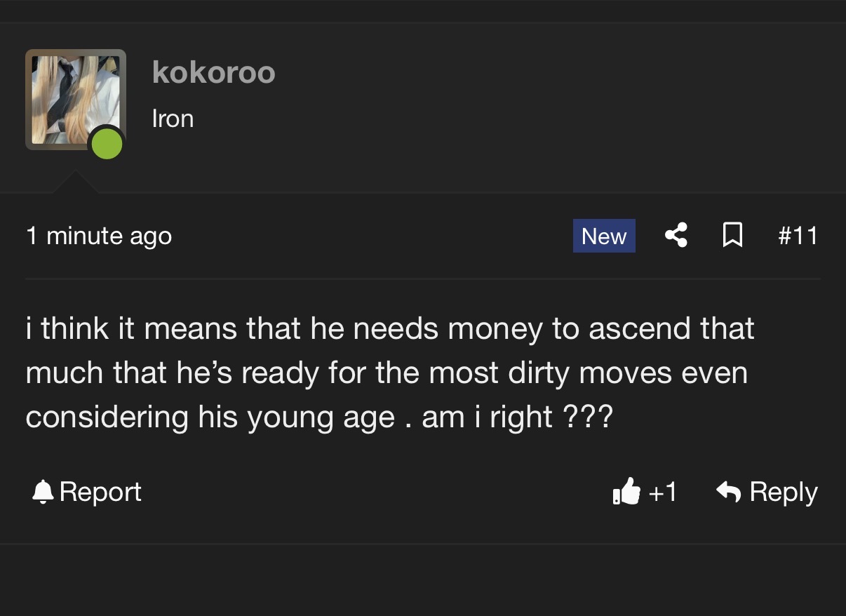Click the post line starting 'much that he's ready'
The height and width of the screenshot is (616, 846).
coord(387,373)
